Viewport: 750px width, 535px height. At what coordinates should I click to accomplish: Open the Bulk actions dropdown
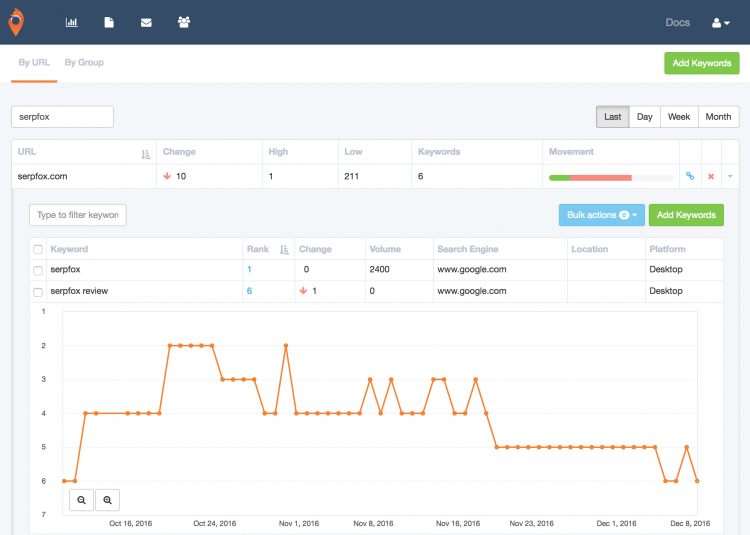coord(601,215)
